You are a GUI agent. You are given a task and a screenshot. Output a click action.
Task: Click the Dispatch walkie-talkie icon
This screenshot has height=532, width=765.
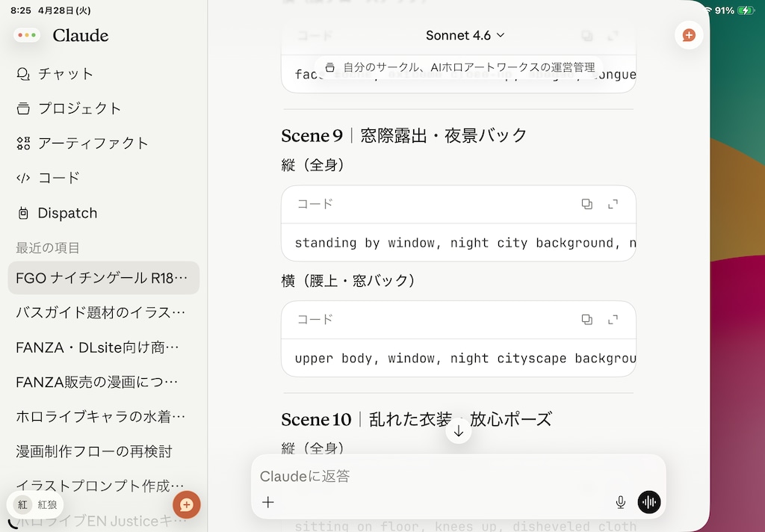[23, 213]
